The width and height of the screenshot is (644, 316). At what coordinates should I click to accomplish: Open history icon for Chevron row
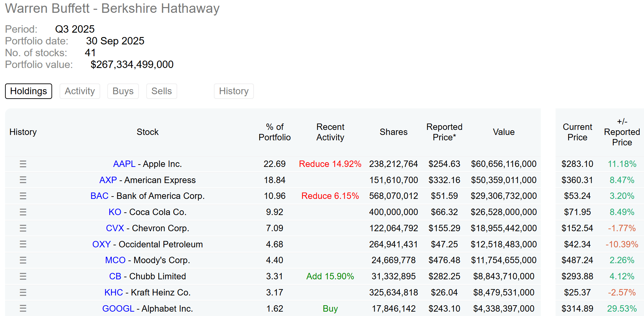23,228
